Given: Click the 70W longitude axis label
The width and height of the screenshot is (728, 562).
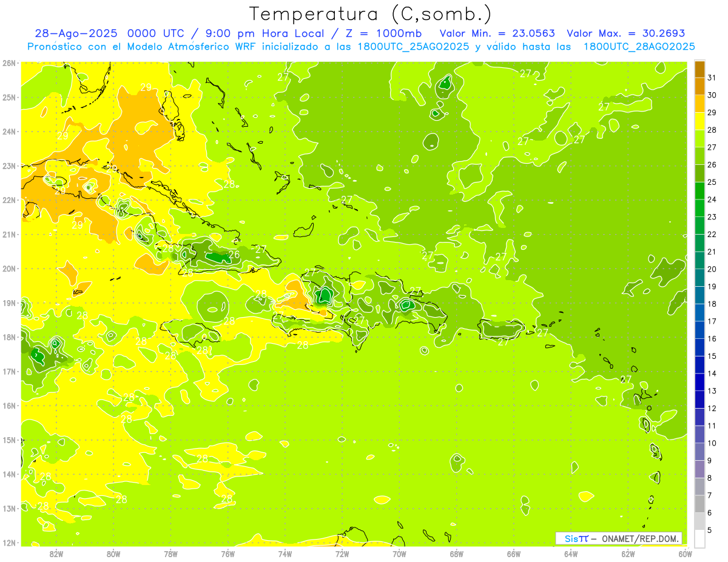Looking at the screenshot, I should tap(399, 554).
